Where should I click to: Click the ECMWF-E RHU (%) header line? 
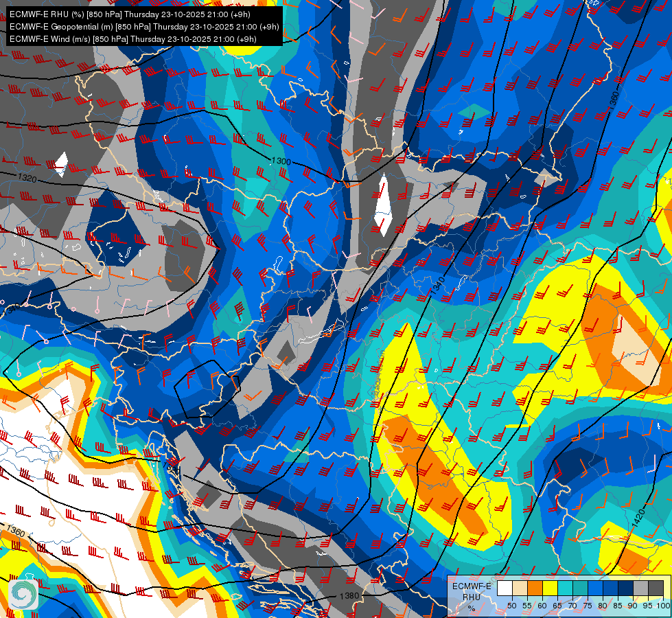[130, 14]
